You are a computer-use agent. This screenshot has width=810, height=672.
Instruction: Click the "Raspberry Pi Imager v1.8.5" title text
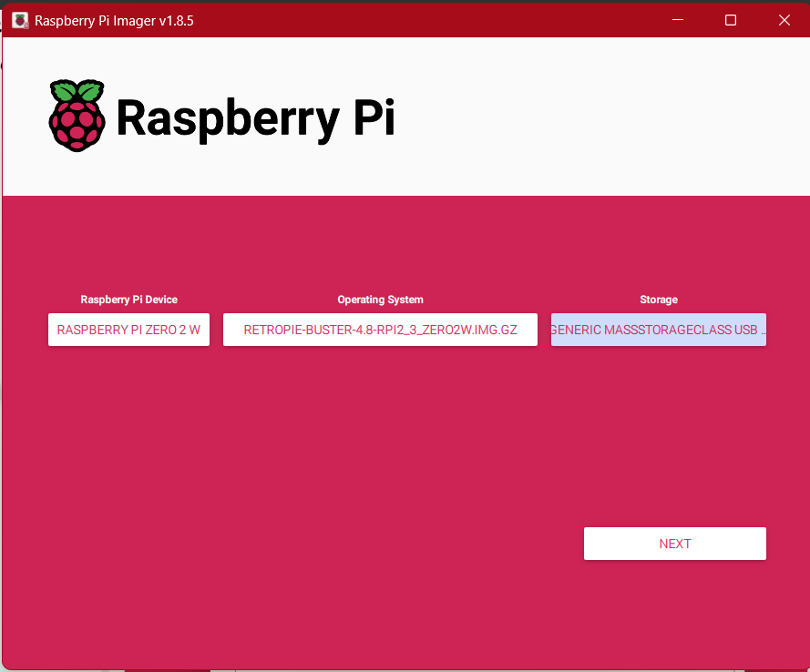(x=114, y=20)
